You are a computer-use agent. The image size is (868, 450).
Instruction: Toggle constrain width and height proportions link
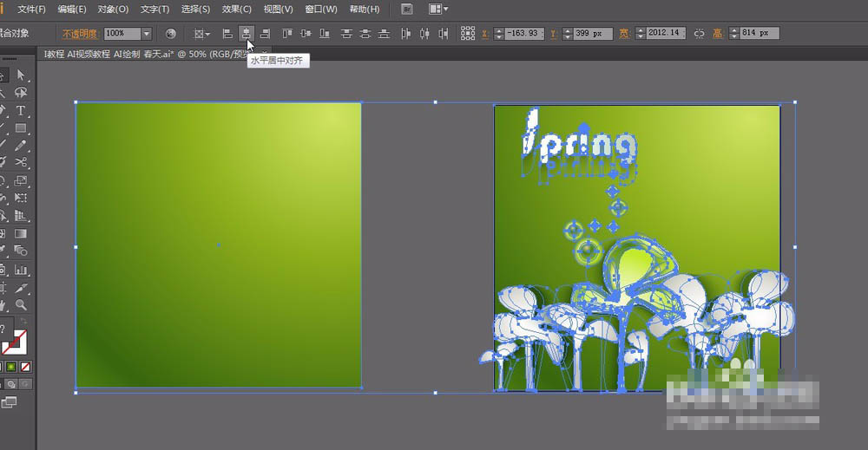(x=699, y=34)
